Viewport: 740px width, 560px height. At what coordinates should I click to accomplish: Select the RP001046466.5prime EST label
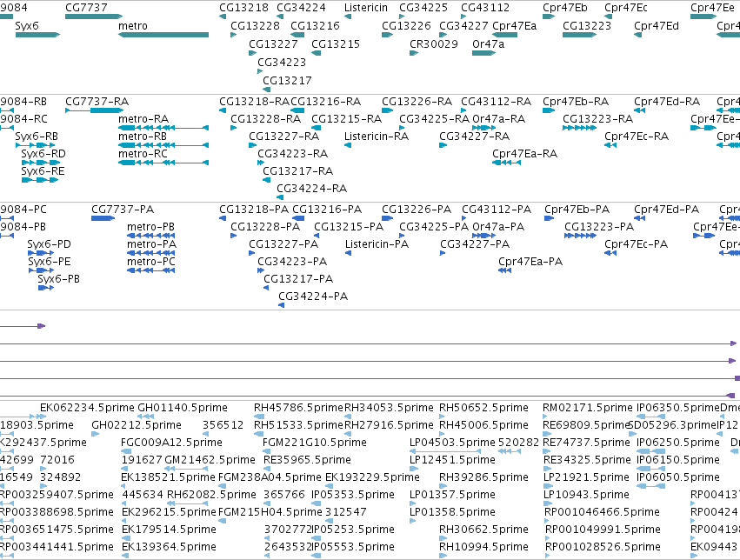click(603, 512)
